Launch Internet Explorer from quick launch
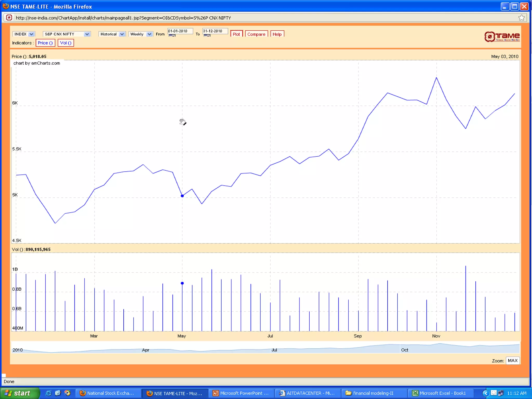Screen dimensions: 532x399 [48, 393]
